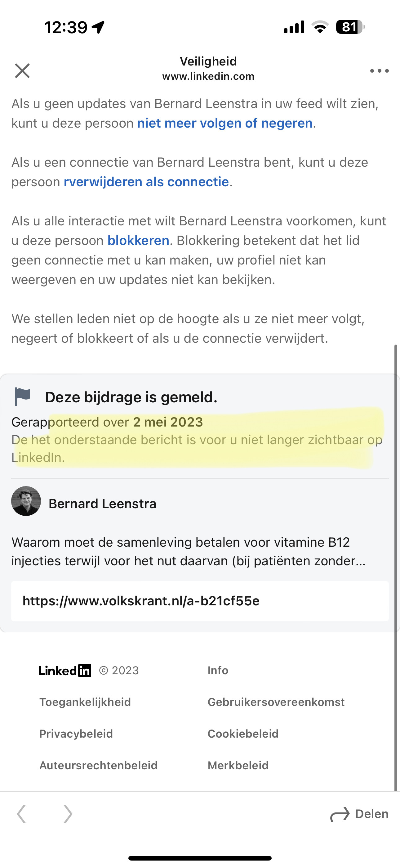Follow the 'rverwijderen als connectie' link
The image size is (400, 868).
point(146,182)
